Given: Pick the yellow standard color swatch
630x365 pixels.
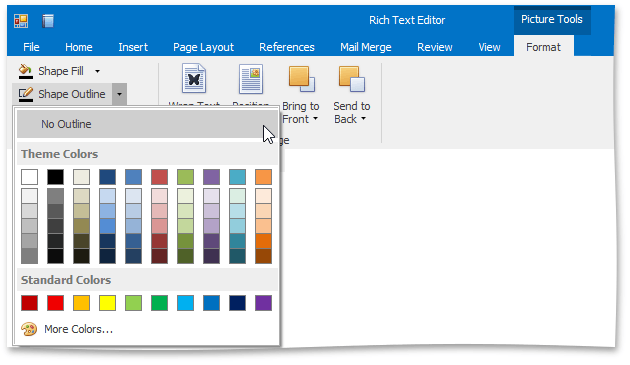Looking at the screenshot, I should (x=107, y=303).
